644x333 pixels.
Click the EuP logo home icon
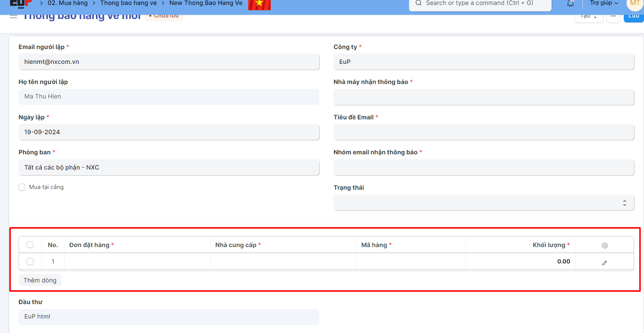[x=21, y=3]
